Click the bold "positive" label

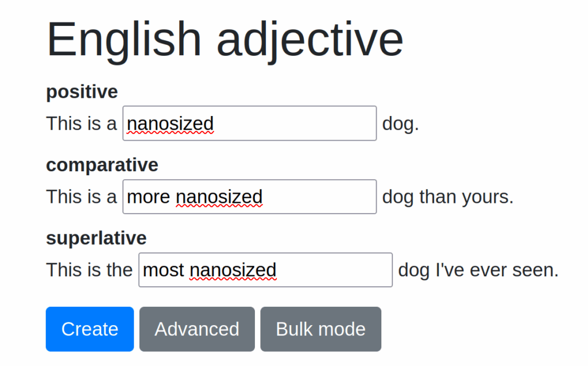click(82, 91)
